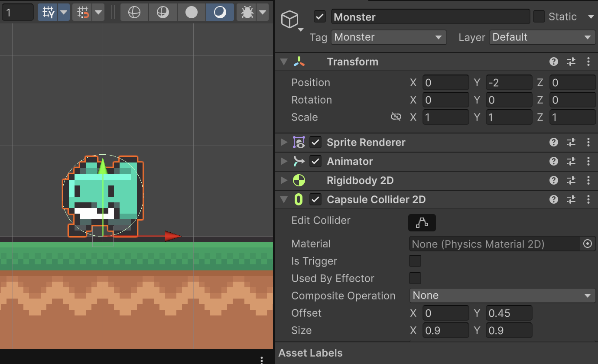598x364 pixels.
Task: Click the debug draw mode bug icon
Action: pyautogui.click(x=247, y=13)
